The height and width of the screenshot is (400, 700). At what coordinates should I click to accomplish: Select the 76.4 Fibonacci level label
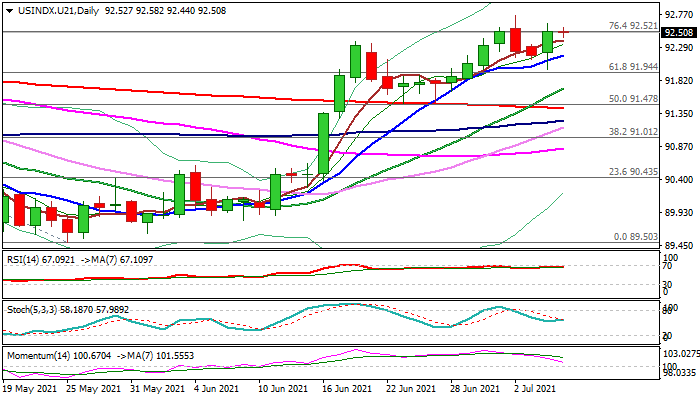[632, 26]
